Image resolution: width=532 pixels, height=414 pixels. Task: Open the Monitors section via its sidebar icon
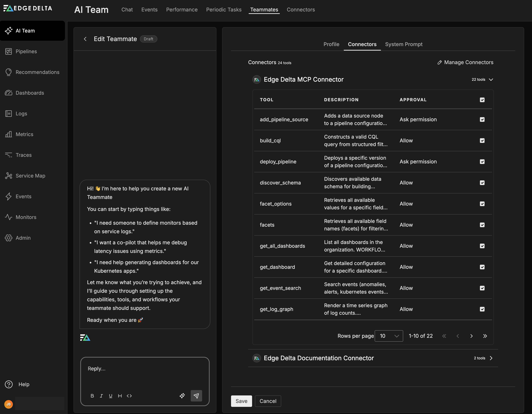9,217
